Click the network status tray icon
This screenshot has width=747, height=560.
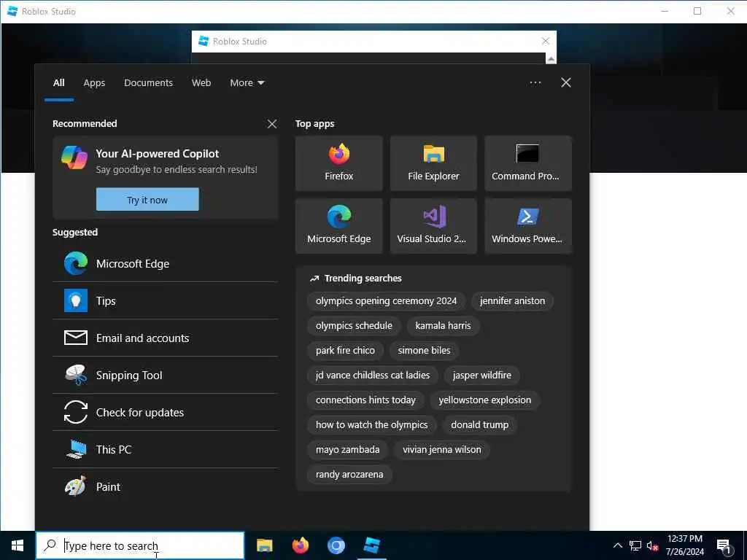635,545
